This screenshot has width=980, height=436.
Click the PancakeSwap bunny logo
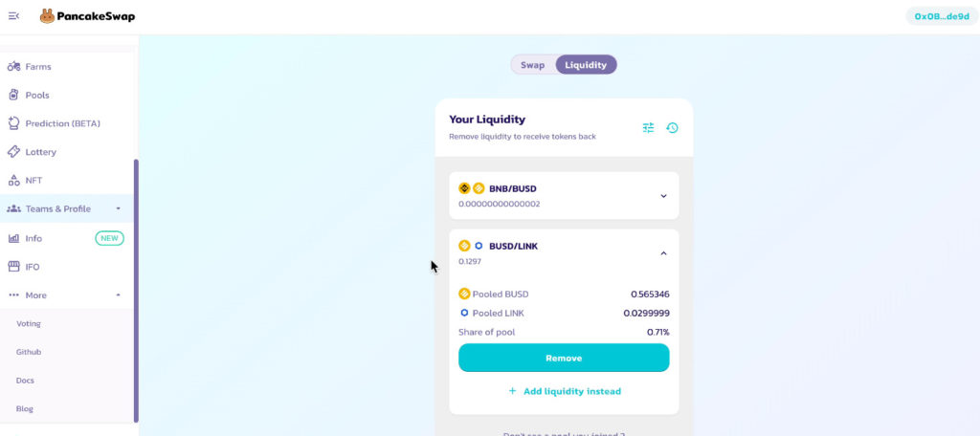(47, 16)
